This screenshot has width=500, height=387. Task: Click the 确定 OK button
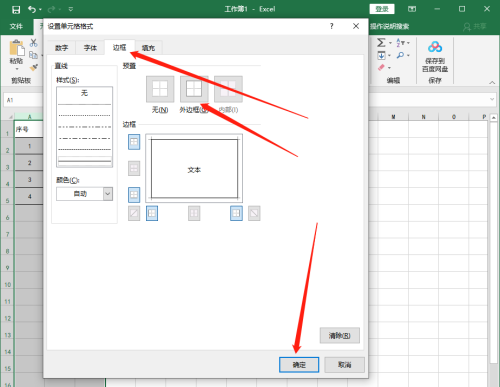299,365
